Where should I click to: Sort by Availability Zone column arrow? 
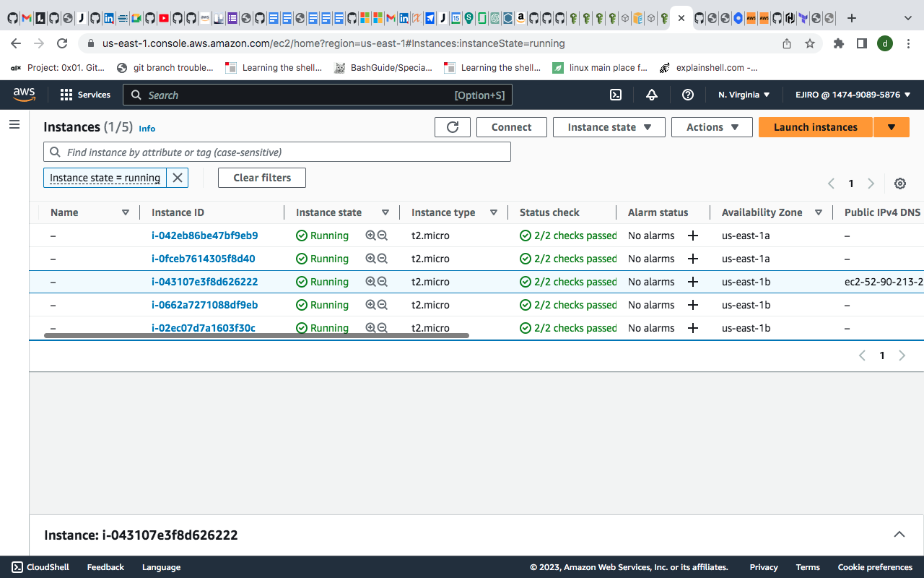click(x=819, y=212)
